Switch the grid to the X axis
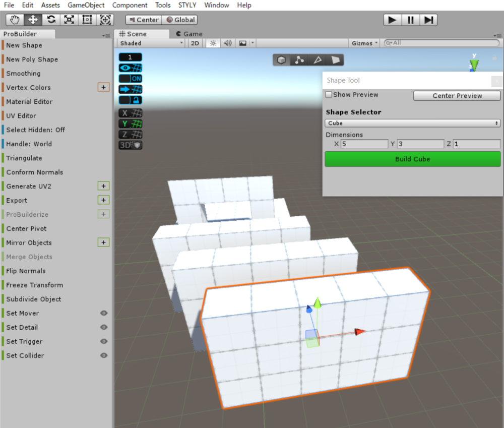 (x=130, y=113)
